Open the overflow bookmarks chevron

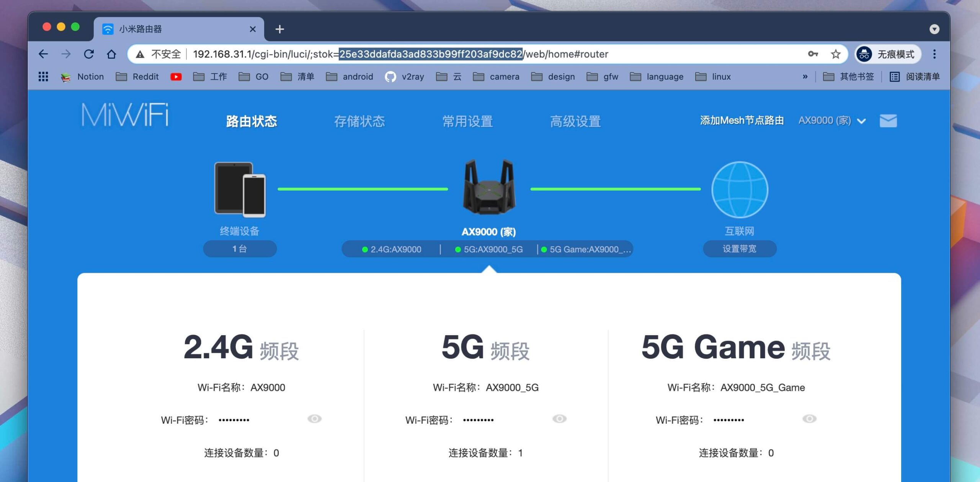[805, 77]
